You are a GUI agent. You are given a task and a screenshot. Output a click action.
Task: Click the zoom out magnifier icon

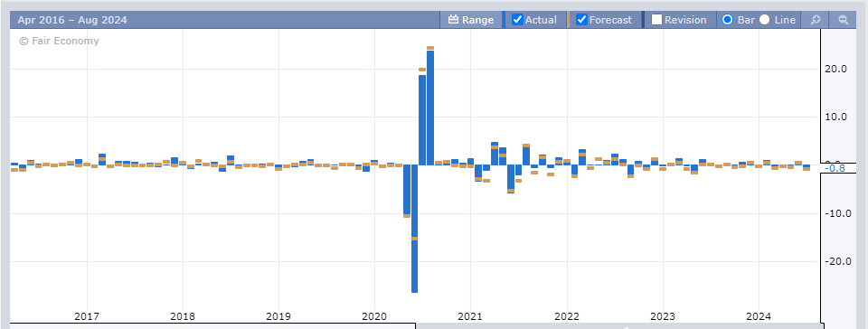[843, 20]
